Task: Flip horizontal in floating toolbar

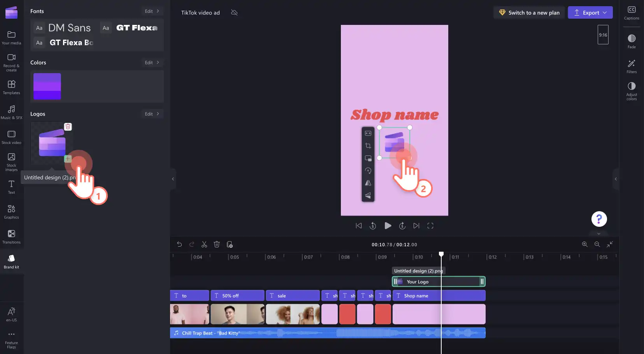Action: [x=368, y=183]
